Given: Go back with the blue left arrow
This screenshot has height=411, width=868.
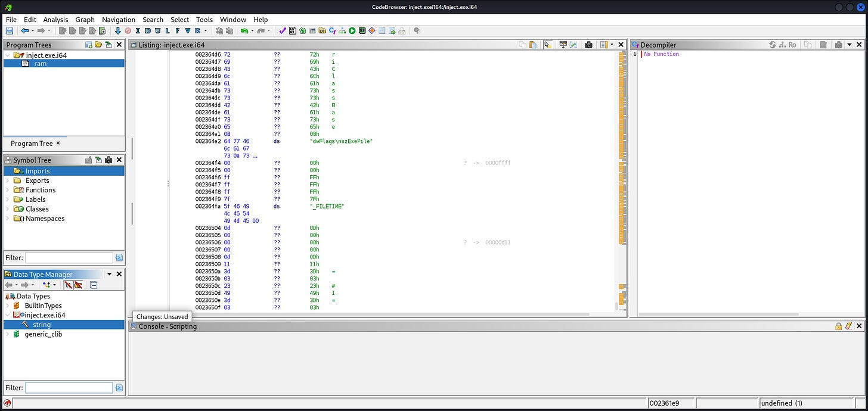Looking at the screenshot, I should click(25, 30).
